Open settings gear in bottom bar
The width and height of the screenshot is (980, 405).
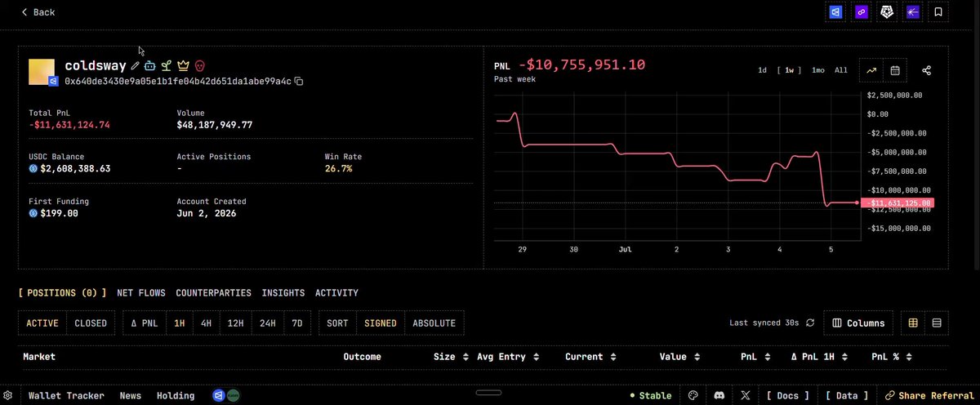(x=7, y=395)
